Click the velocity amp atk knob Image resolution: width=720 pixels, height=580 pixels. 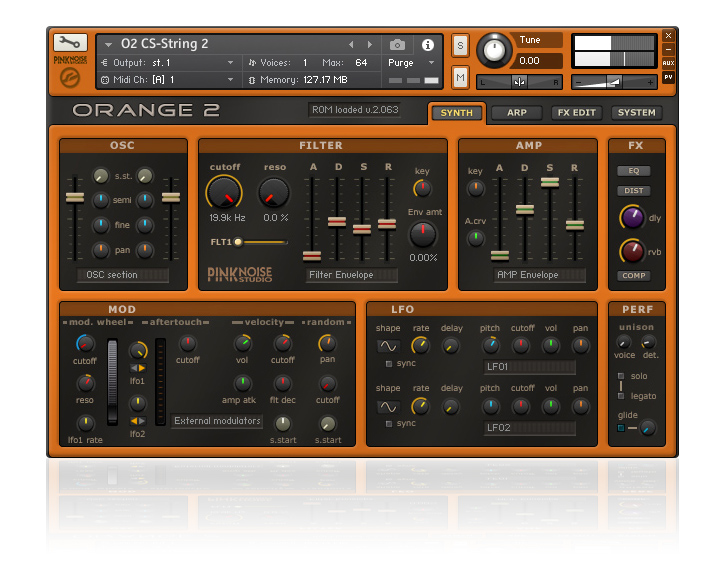(242, 383)
